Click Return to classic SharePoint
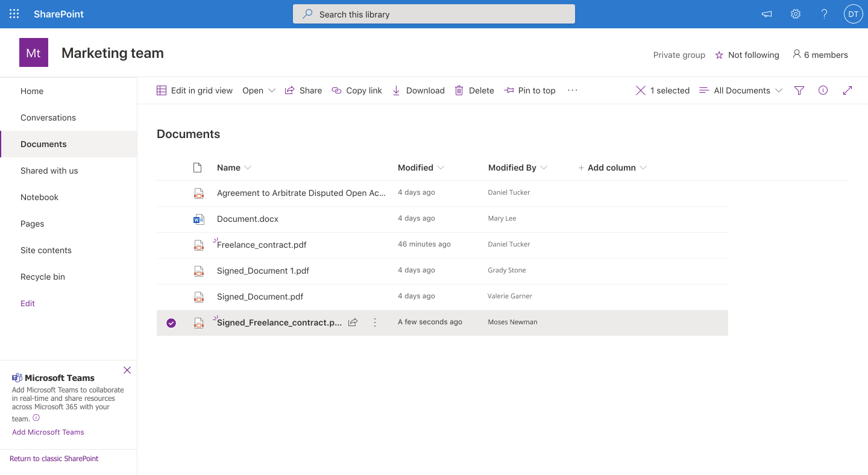The image size is (868, 475). (54, 459)
